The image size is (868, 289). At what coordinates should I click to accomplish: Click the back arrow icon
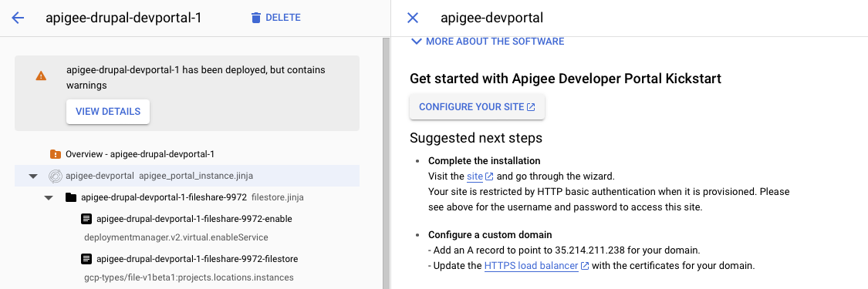coord(18,18)
